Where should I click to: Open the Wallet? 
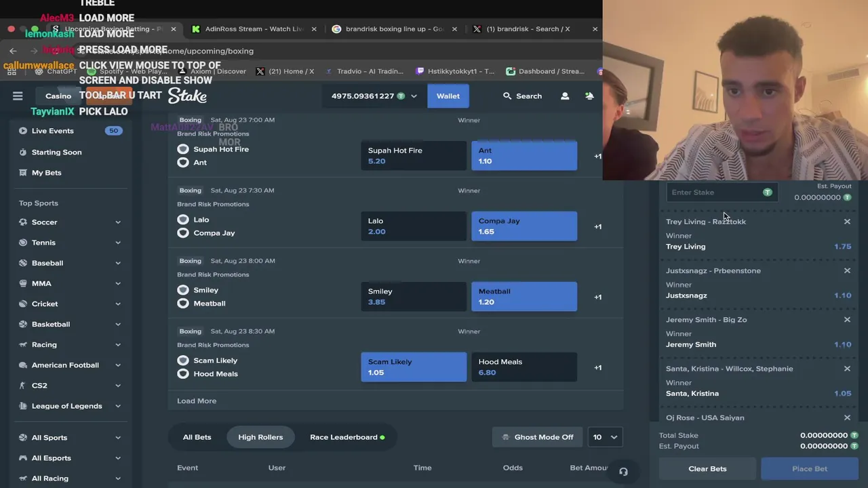pyautogui.click(x=448, y=96)
